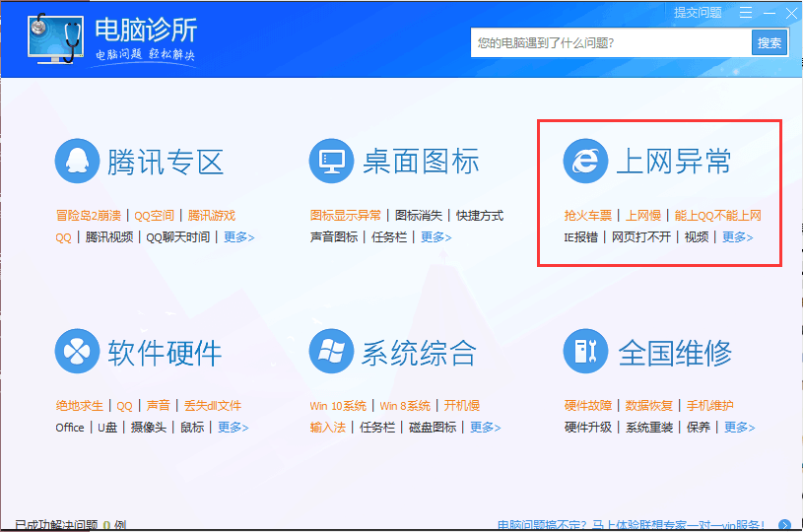Image resolution: width=803 pixels, height=532 pixels.
Task: Expand 更多> under 腾讯专区
Action: click(238, 237)
